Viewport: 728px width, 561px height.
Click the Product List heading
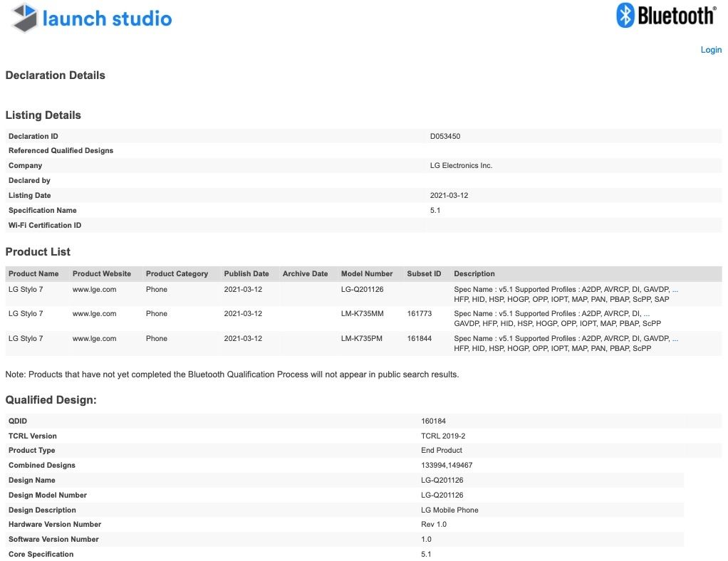tap(38, 251)
